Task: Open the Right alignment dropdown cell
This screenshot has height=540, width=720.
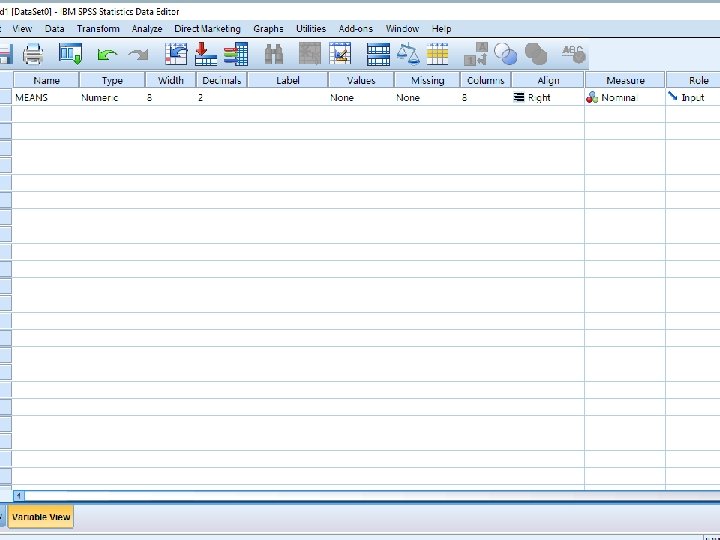Action: pos(548,97)
